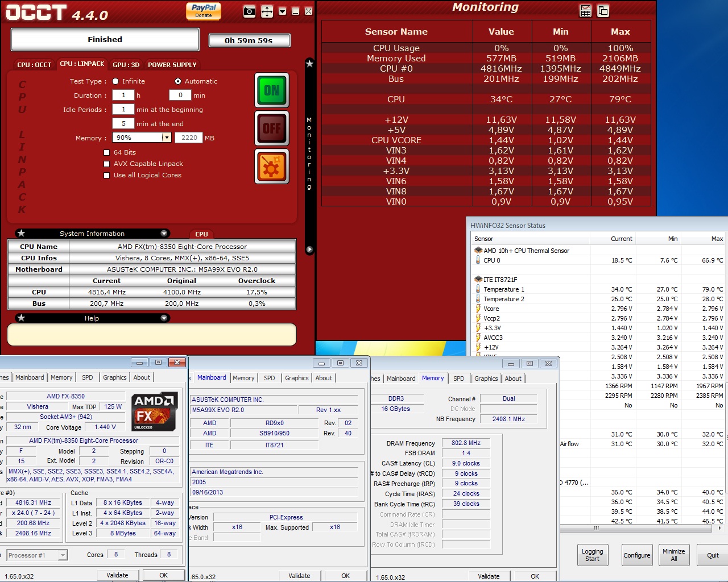Start the test with the green ON button
This screenshot has width=728, height=582.
click(x=272, y=90)
